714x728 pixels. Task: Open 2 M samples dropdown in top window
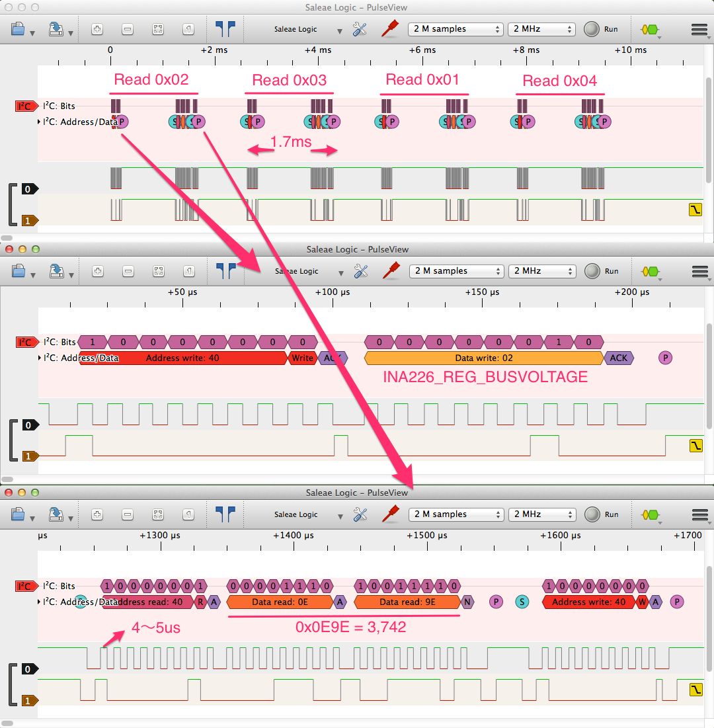(456, 29)
